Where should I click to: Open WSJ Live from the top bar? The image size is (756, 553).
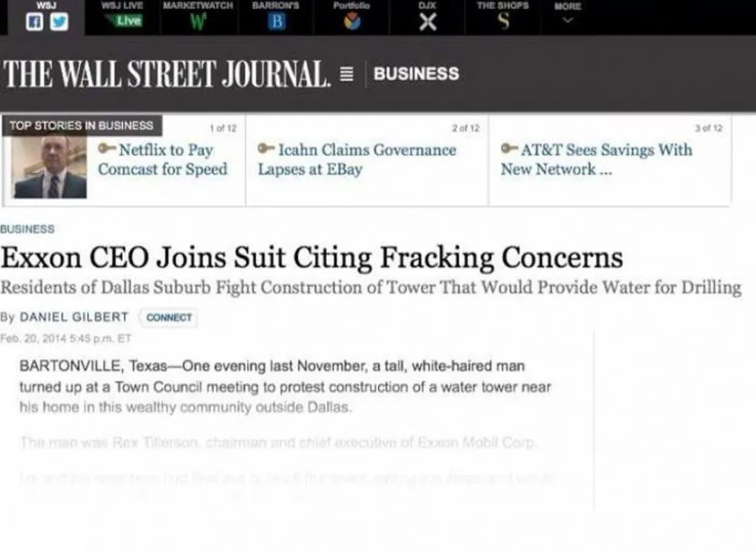point(127,20)
